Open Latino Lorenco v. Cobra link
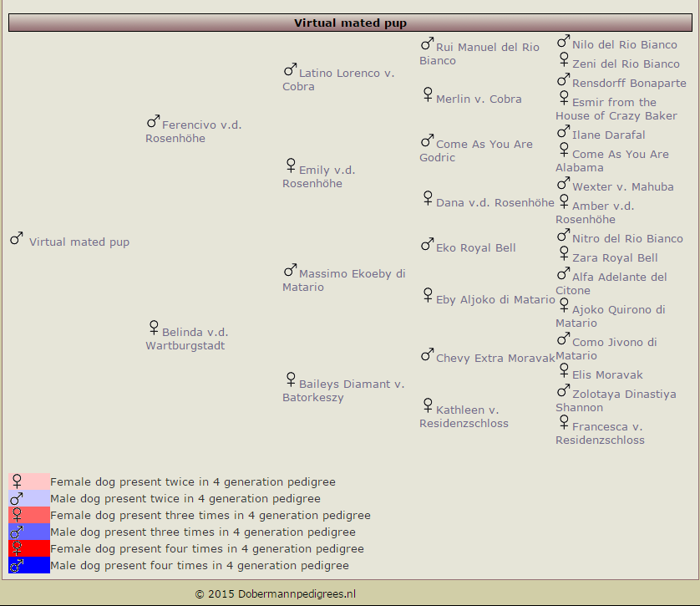This screenshot has height=606, width=700. coord(338,79)
